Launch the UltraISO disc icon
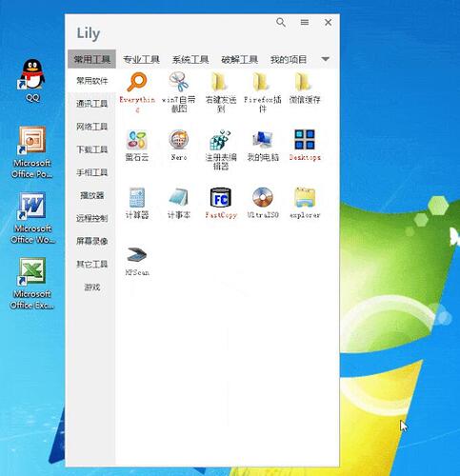This screenshot has height=476, width=460. tap(263, 197)
